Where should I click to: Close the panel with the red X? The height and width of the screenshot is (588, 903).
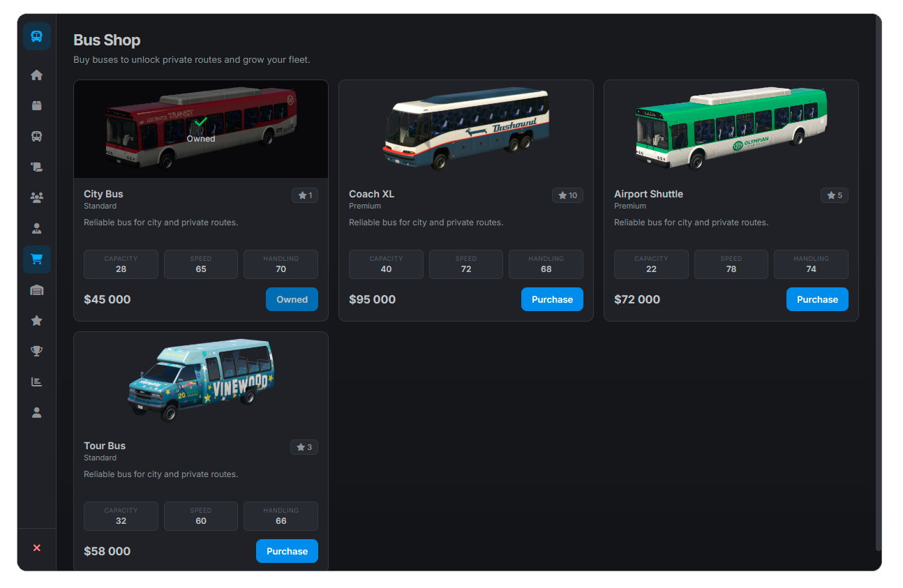pyautogui.click(x=37, y=548)
